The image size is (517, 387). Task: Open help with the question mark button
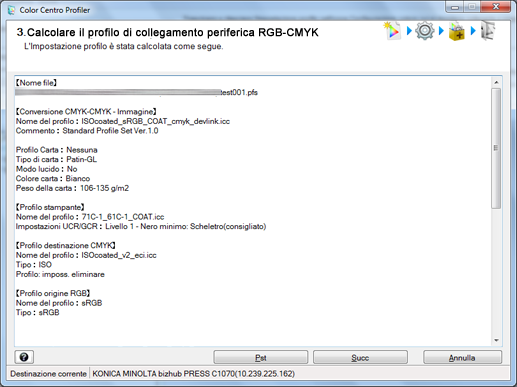coord(24,357)
